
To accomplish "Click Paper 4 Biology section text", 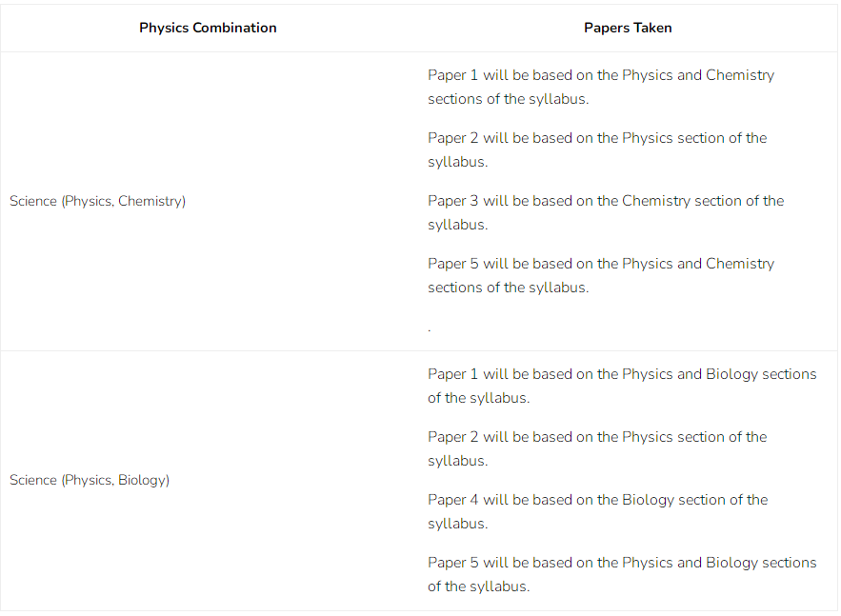I will click(x=597, y=511).
